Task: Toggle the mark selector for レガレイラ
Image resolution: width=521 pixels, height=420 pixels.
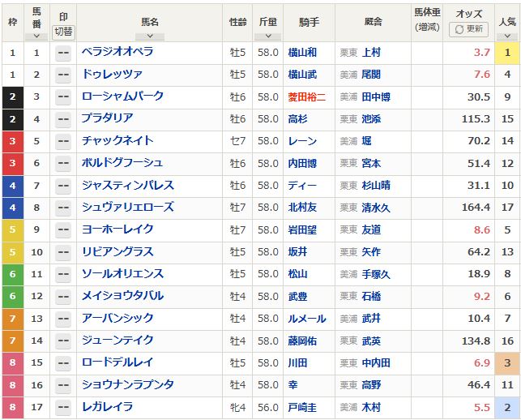Action: (x=63, y=408)
